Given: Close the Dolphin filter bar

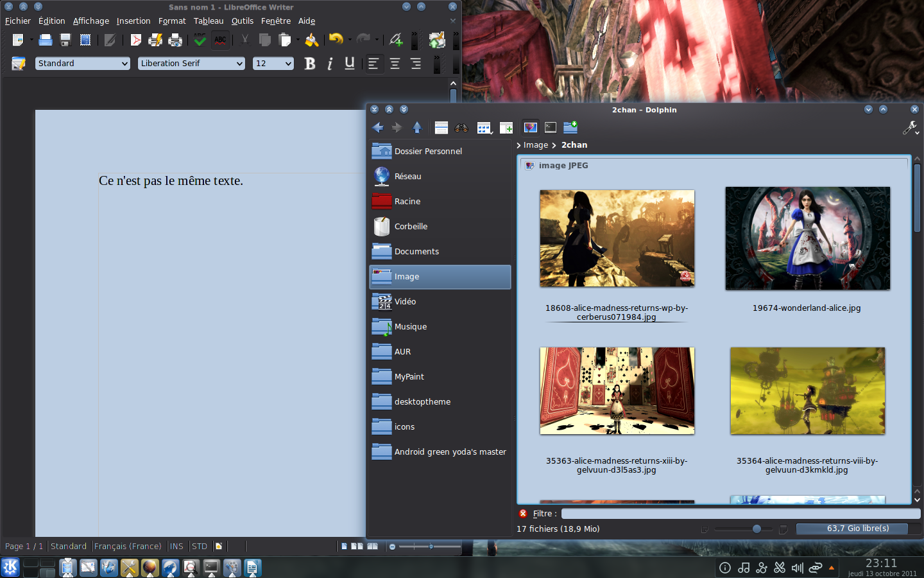Looking at the screenshot, I should tap(523, 514).
